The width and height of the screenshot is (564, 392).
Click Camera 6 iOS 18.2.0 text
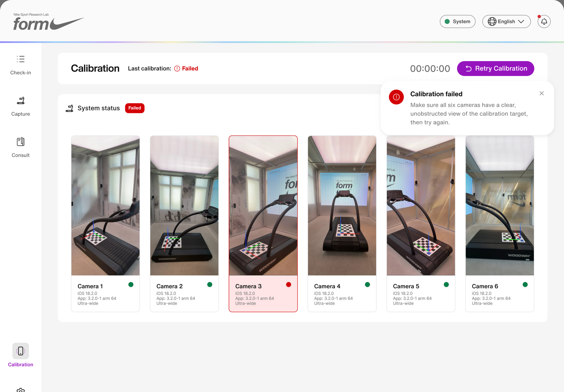click(x=481, y=293)
